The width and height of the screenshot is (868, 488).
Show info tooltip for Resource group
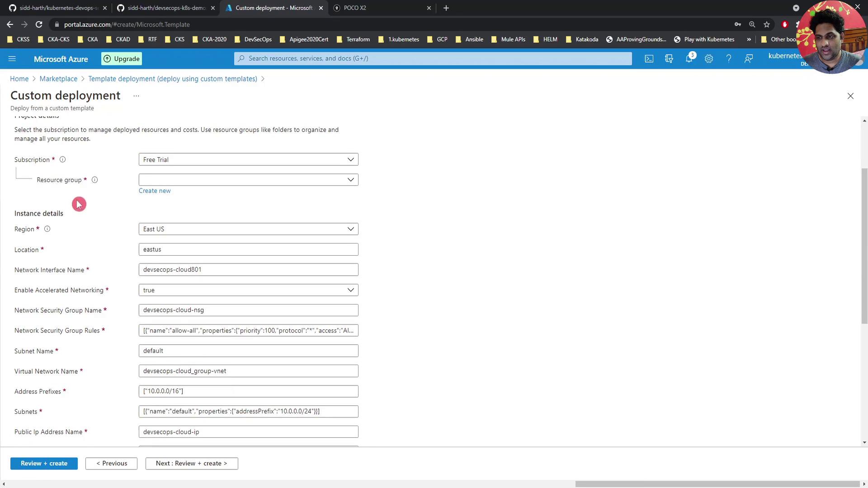coord(94,180)
